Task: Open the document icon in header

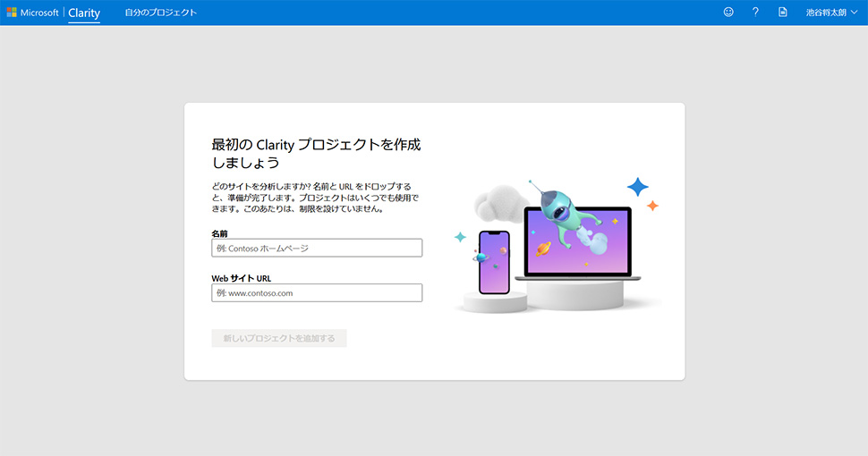Action: [x=782, y=12]
